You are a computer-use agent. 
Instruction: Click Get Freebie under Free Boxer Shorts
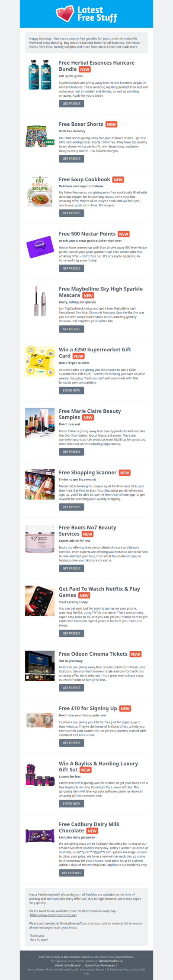[71, 159]
